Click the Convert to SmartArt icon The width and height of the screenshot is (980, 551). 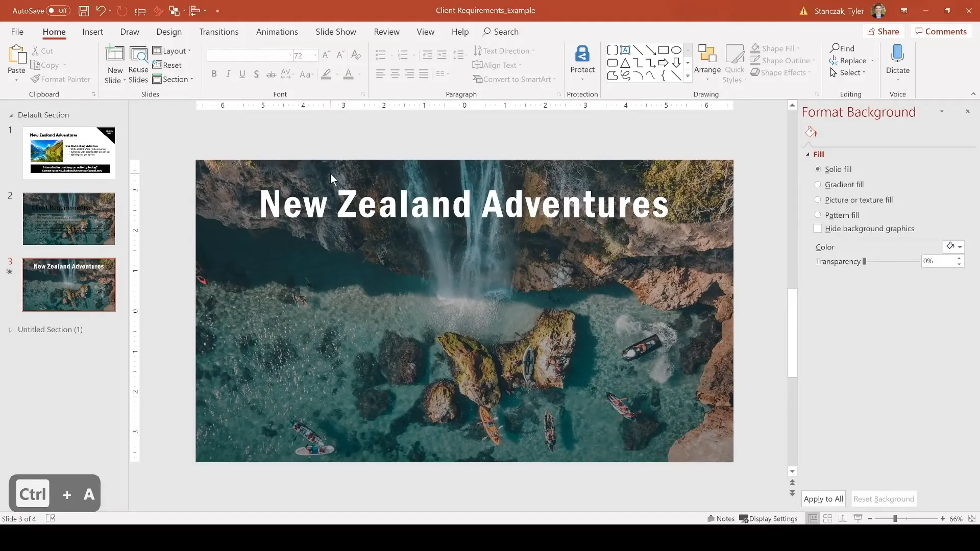[513, 79]
